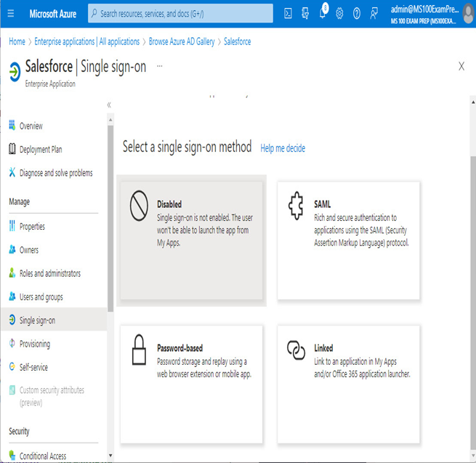The width and height of the screenshot is (476, 463).
Task: Open the Feedback icon in top bar
Action: click(374, 13)
